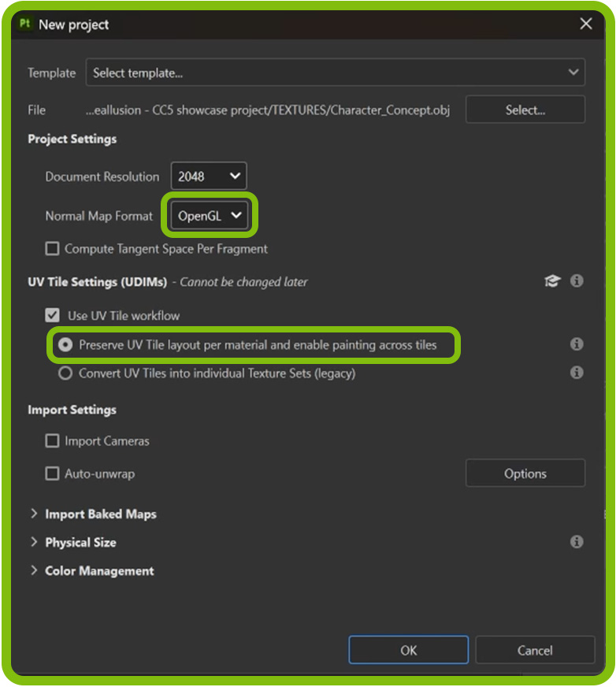Click the 'Cannot be changed later' note

tap(243, 282)
